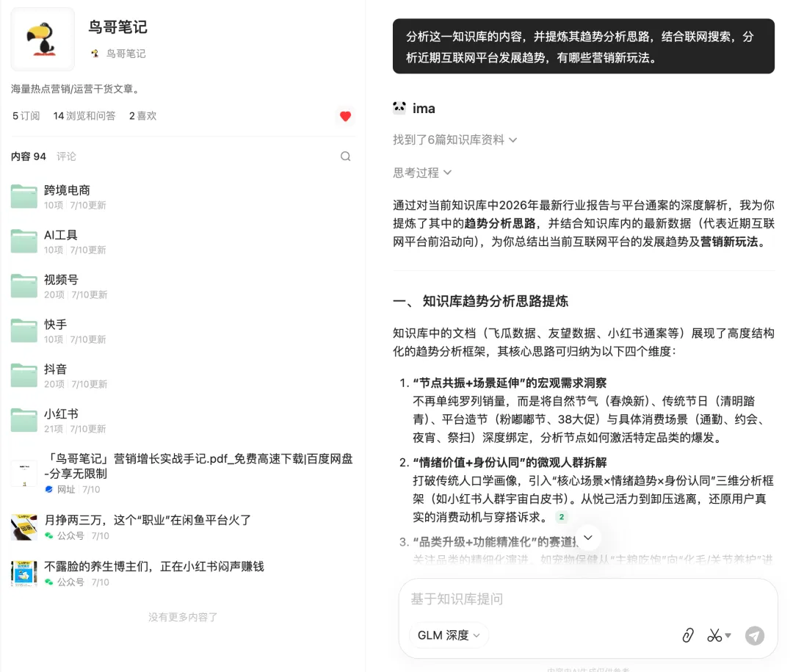Click the ima panda logo icon

[x=399, y=108]
